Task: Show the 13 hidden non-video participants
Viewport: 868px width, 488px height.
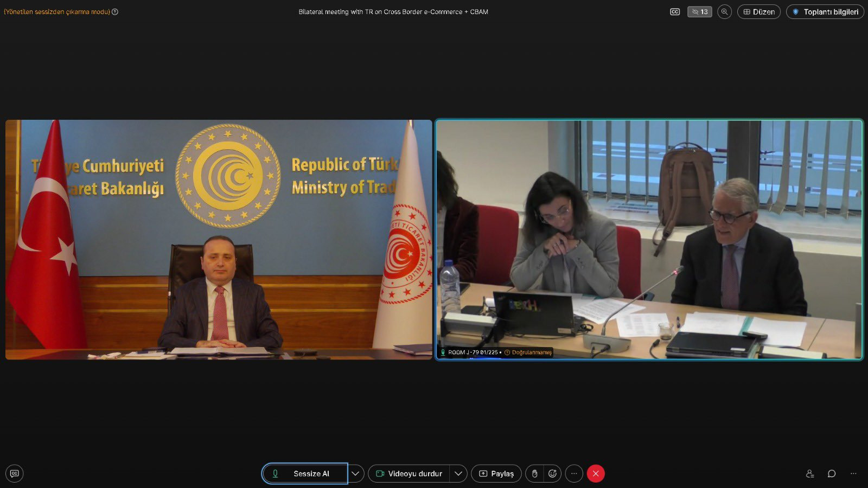Action: point(699,11)
